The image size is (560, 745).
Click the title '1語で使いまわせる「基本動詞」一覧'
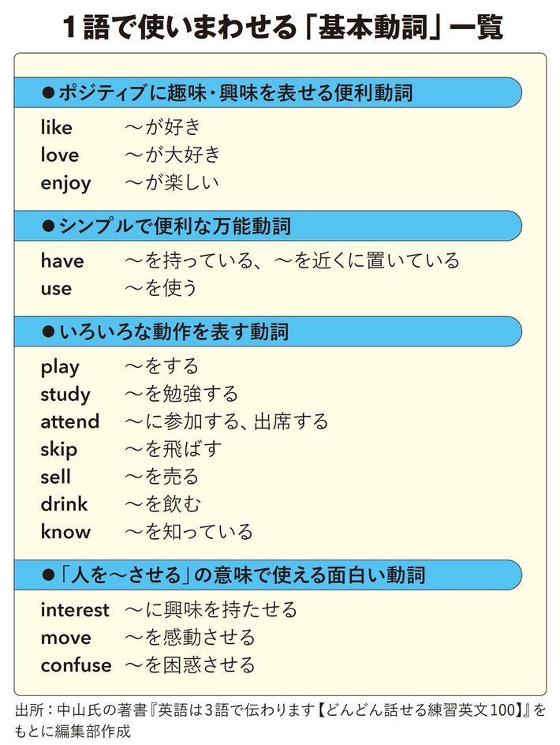[x=281, y=27]
